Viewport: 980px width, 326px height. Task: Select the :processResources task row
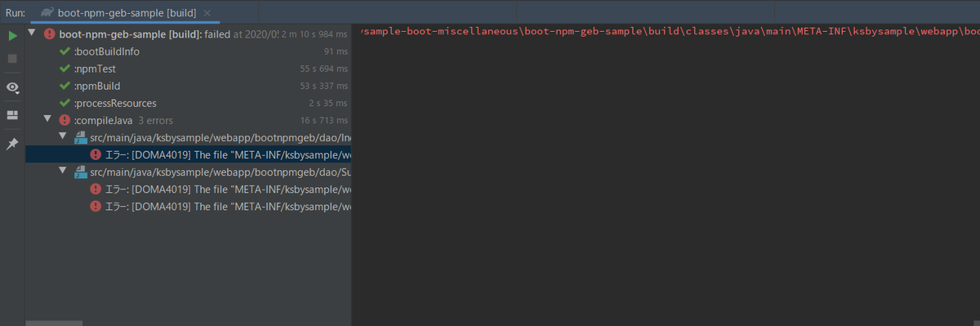click(x=188, y=103)
